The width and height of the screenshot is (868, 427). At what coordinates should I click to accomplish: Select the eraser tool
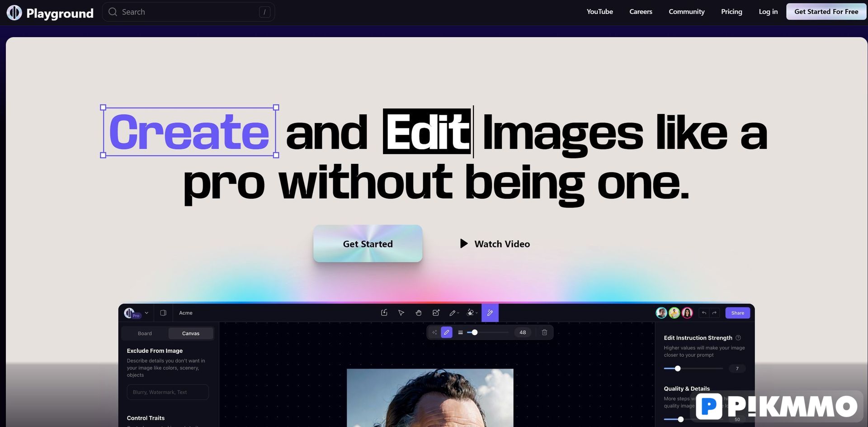(x=470, y=313)
